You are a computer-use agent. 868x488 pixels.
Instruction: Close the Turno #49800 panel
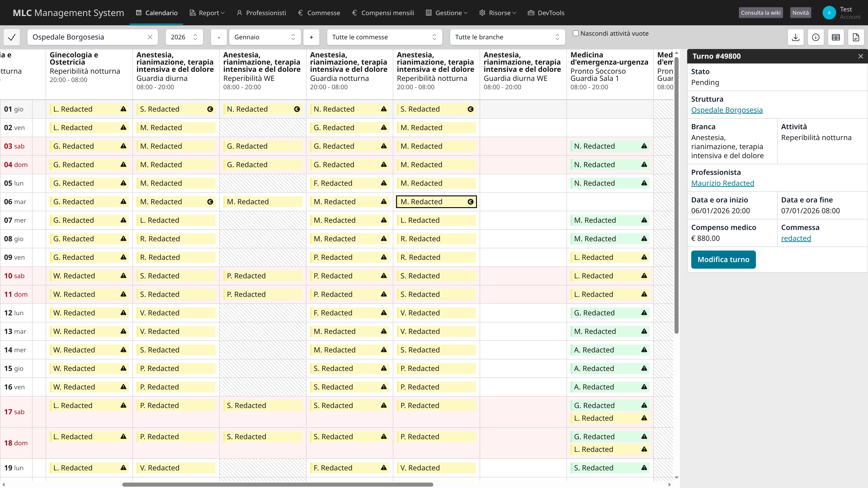pyautogui.click(x=860, y=56)
